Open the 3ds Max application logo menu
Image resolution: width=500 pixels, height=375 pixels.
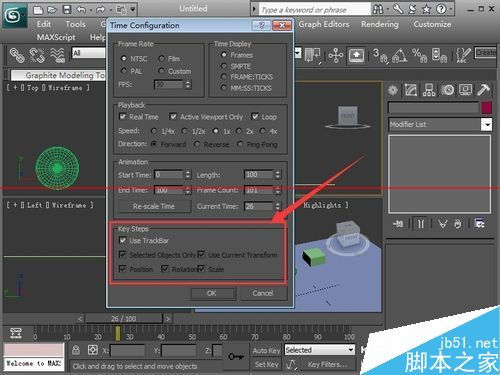tap(15, 15)
